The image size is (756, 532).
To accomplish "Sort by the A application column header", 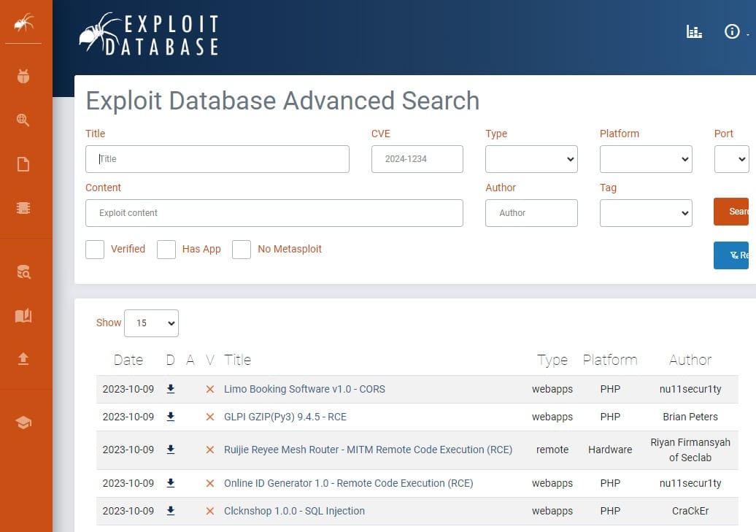I will [x=190, y=360].
